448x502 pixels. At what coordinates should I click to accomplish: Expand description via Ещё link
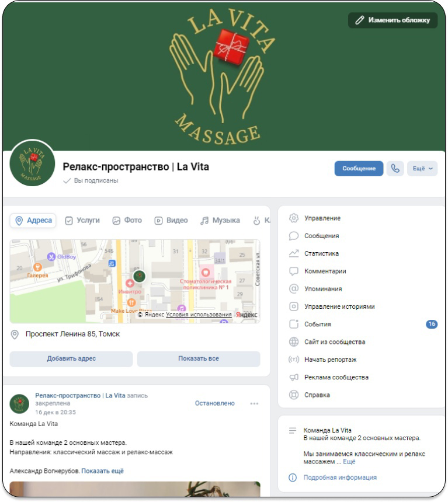(349, 462)
